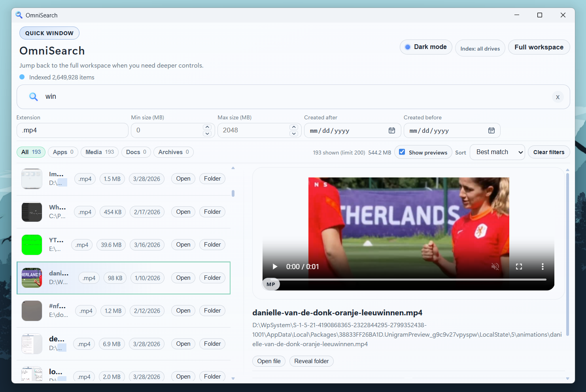The width and height of the screenshot is (586, 392).
Task: Select the #nf... gray thumbnail
Action: (x=32, y=311)
